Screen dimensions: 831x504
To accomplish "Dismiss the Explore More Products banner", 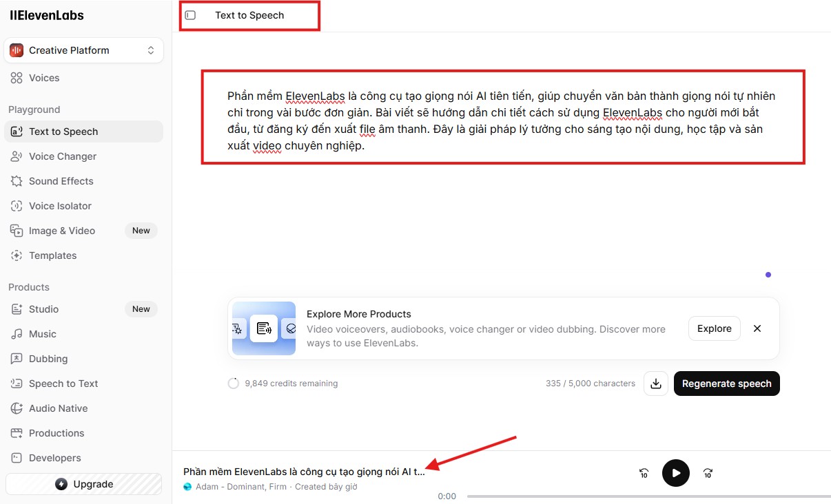I will (757, 328).
